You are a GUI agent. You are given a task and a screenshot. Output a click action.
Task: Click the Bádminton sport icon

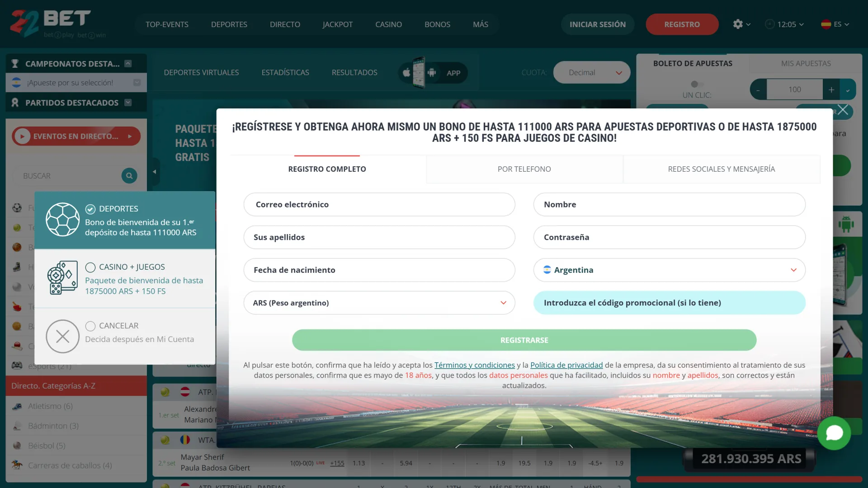17,426
